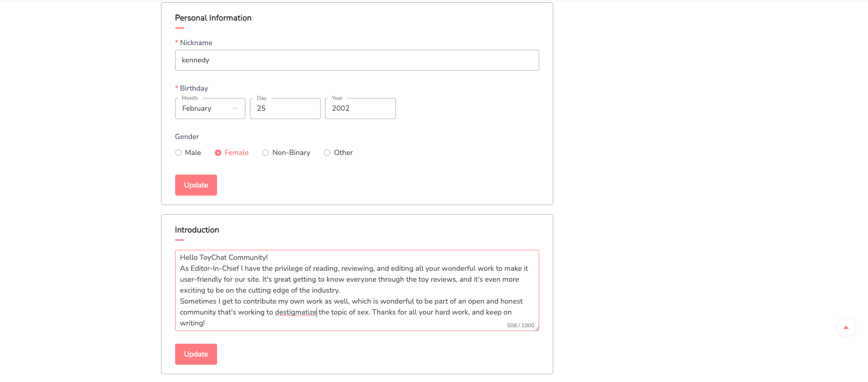868x382 pixels.
Task: Click the greeting line in the Introduction textarea
Action: 224,258
